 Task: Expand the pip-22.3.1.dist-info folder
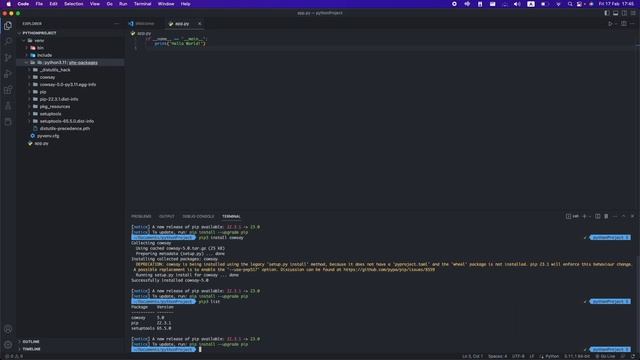[70, 99]
